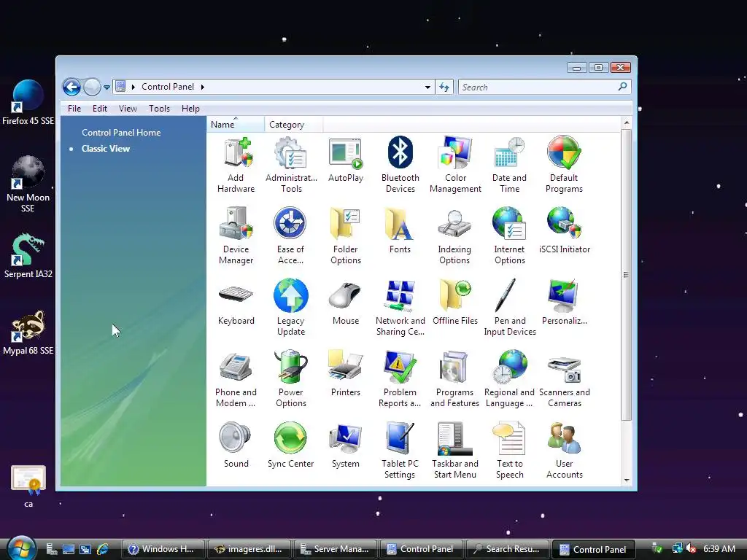Image resolution: width=747 pixels, height=560 pixels.
Task: Expand arrow after Control Panel breadcrumb
Action: (x=203, y=87)
